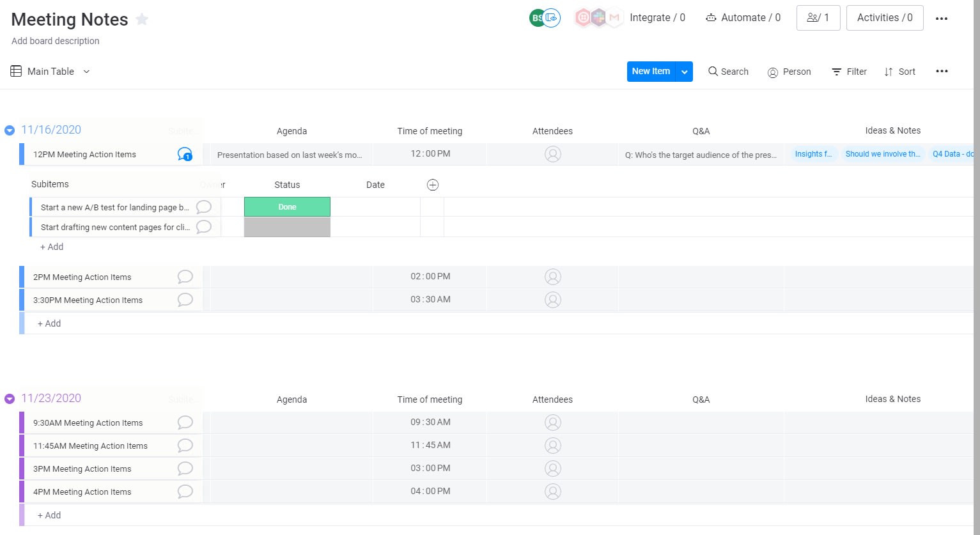
Task: Select the 12:00 PM time cell
Action: click(x=430, y=154)
